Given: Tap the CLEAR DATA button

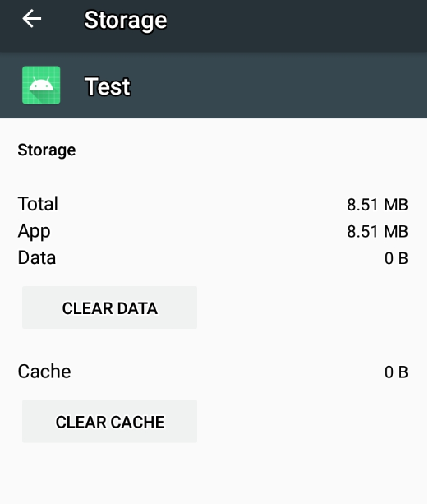Looking at the screenshot, I should click(109, 307).
